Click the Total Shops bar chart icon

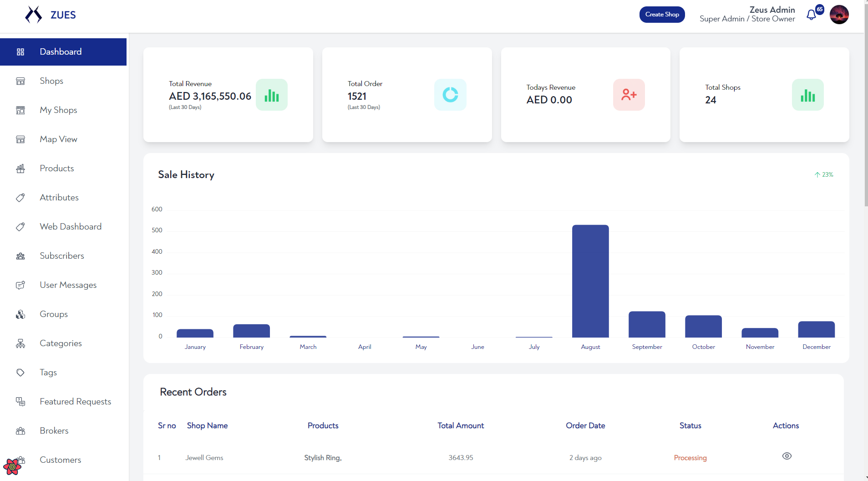[808, 95]
